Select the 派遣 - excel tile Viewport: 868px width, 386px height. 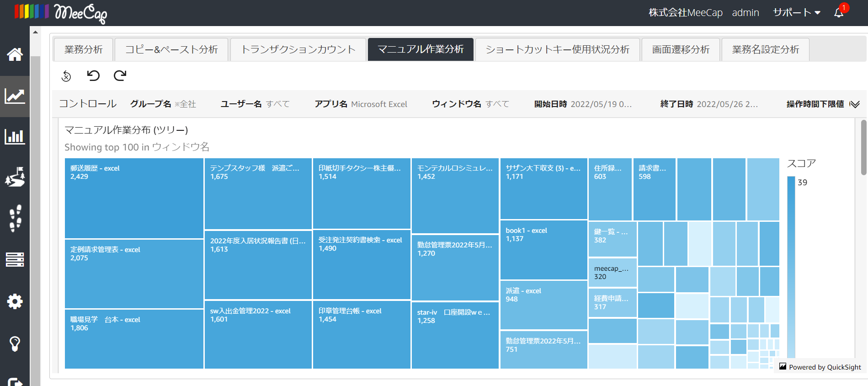pos(544,305)
